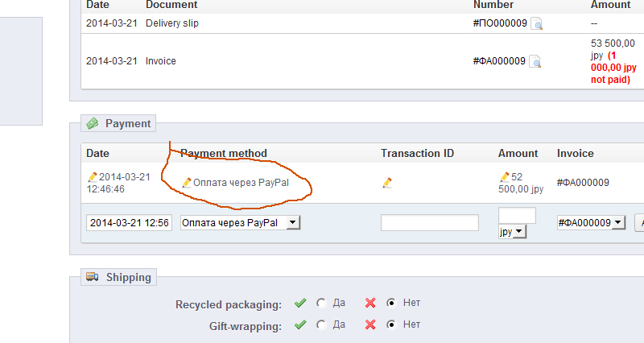Click the pencil icon beside the payment date
Screen dimensions: 644x343
(93, 177)
